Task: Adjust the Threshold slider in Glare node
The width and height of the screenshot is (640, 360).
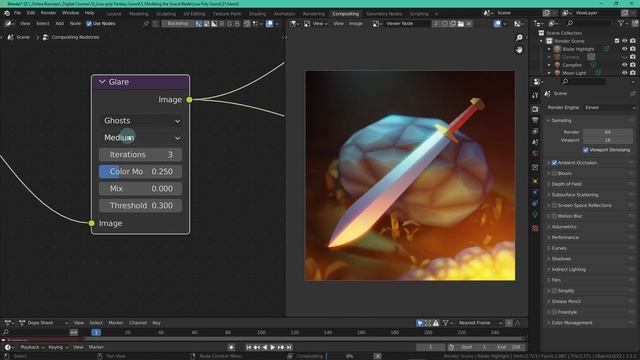Action: click(140, 206)
